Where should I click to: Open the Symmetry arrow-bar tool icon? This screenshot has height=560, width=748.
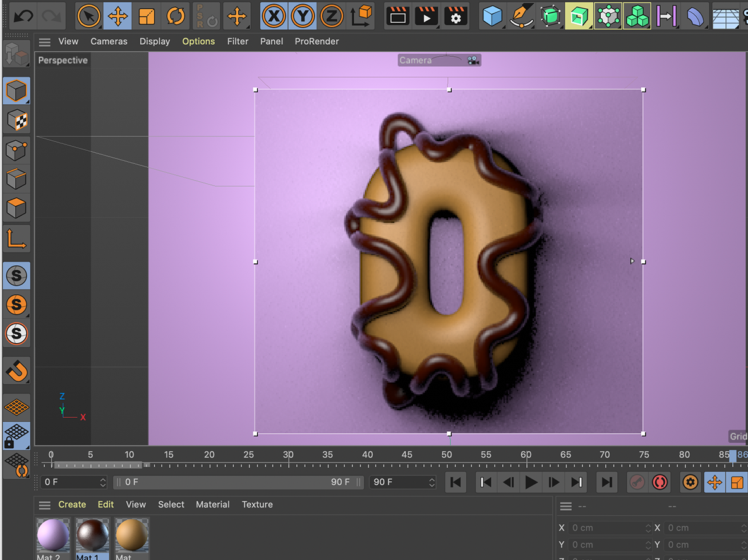coord(667,16)
